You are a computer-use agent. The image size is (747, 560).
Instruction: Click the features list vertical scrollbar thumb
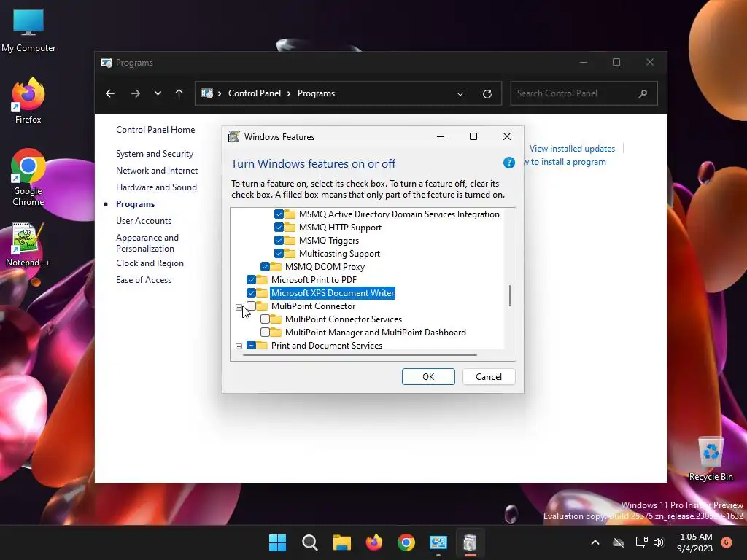coord(510,296)
